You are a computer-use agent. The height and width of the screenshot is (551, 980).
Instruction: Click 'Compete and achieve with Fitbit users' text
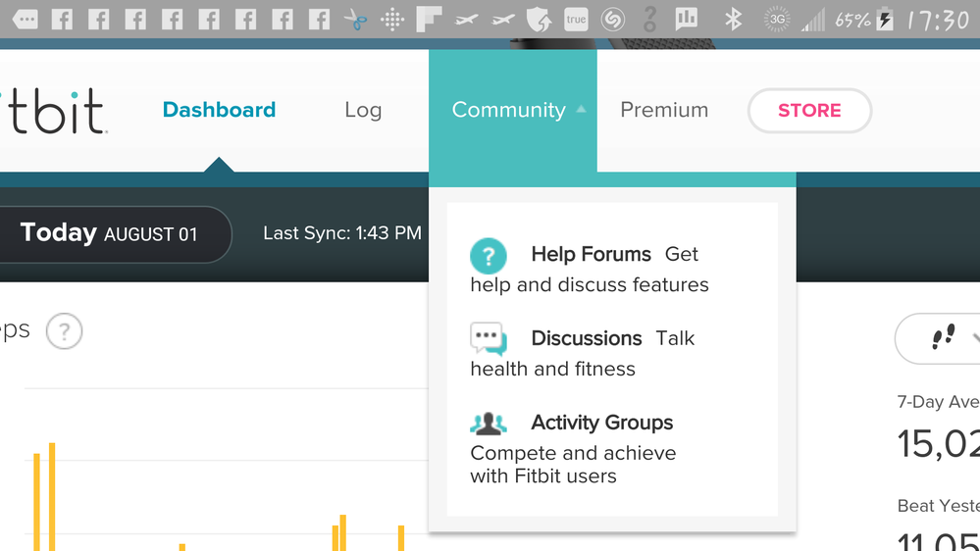point(573,464)
